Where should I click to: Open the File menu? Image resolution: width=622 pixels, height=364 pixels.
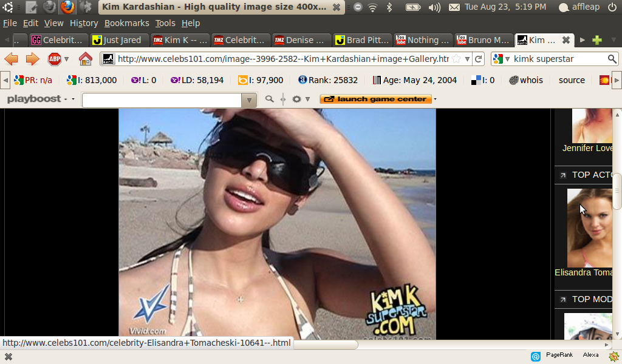(x=10, y=24)
